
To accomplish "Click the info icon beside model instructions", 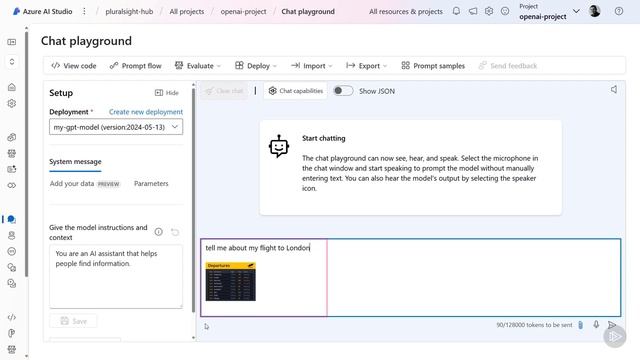I will (x=158, y=232).
